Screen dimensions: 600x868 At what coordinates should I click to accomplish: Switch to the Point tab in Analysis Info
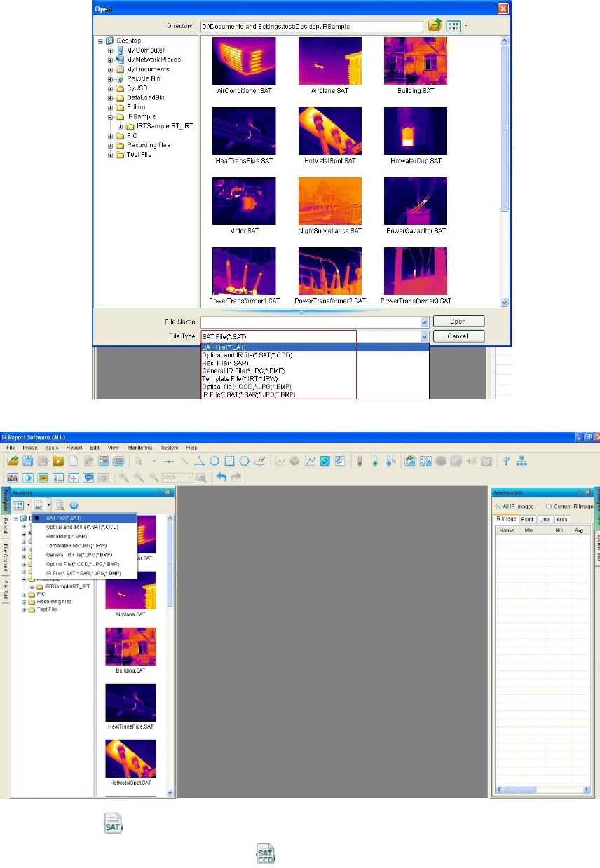pyautogui.click(x=528, y=519)
